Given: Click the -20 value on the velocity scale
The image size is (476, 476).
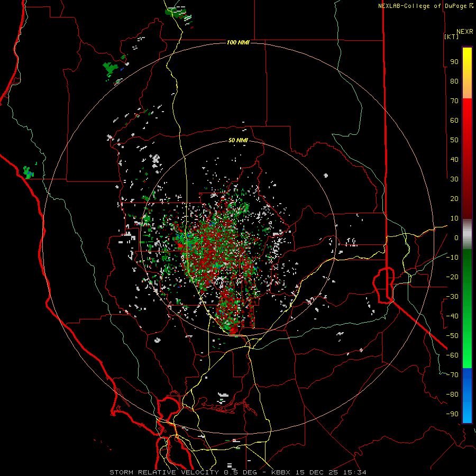Looking at the screenshot, I should click(452, 277).
